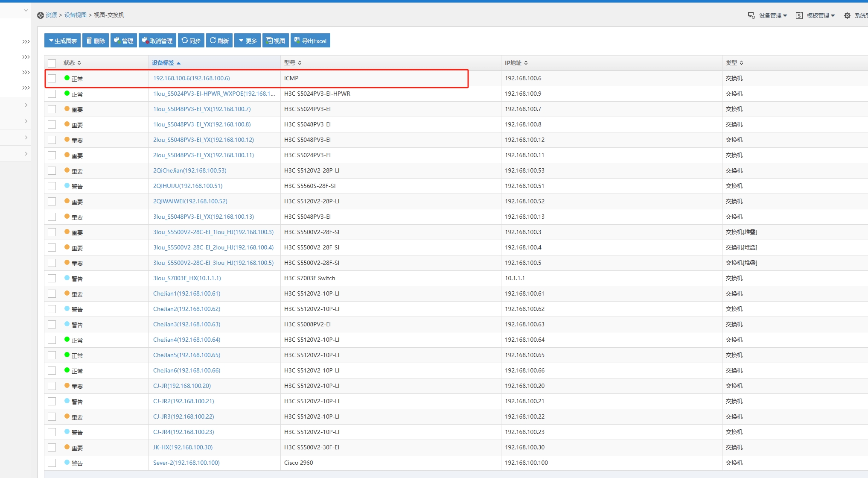
Task: Open the 模板管理 menu
Action: click(816, 15)
